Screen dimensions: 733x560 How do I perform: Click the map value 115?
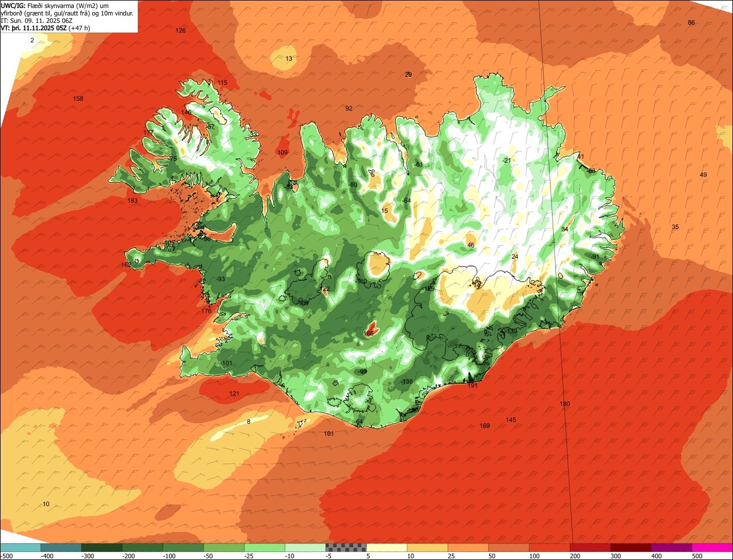[x=222, y=82]
